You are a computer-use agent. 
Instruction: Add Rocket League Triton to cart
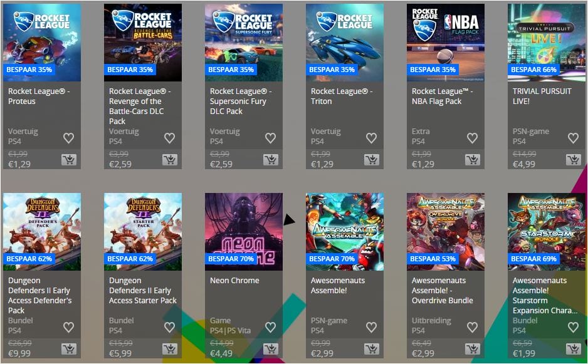click(x=372, y=160)
